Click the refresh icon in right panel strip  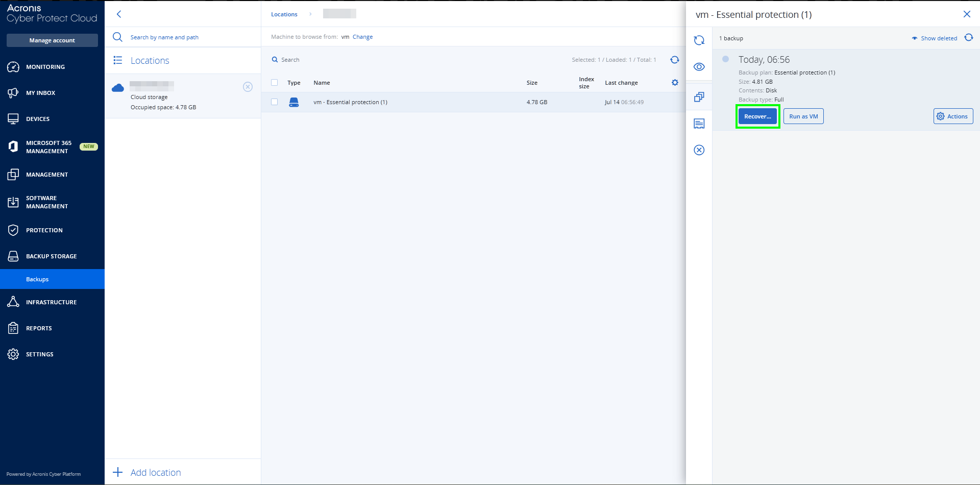coord(699,40)
